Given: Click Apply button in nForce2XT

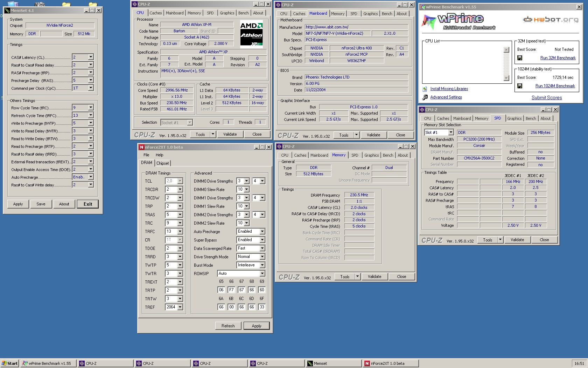Looking at the screenshot, I should (257, 326).
